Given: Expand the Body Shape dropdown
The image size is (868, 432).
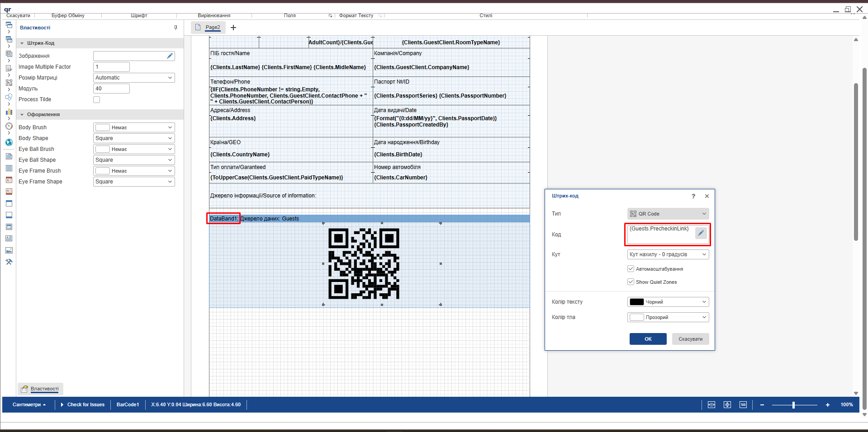Looking at the screenshot, I should pyautogui.click(x=134, y=138).
